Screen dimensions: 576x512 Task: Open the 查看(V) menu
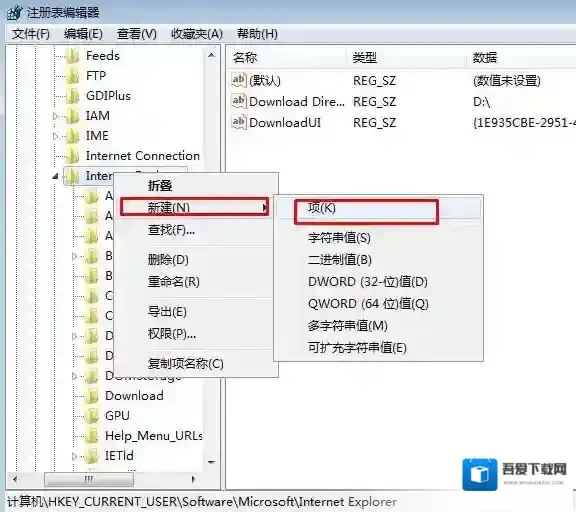click(136, 34)
